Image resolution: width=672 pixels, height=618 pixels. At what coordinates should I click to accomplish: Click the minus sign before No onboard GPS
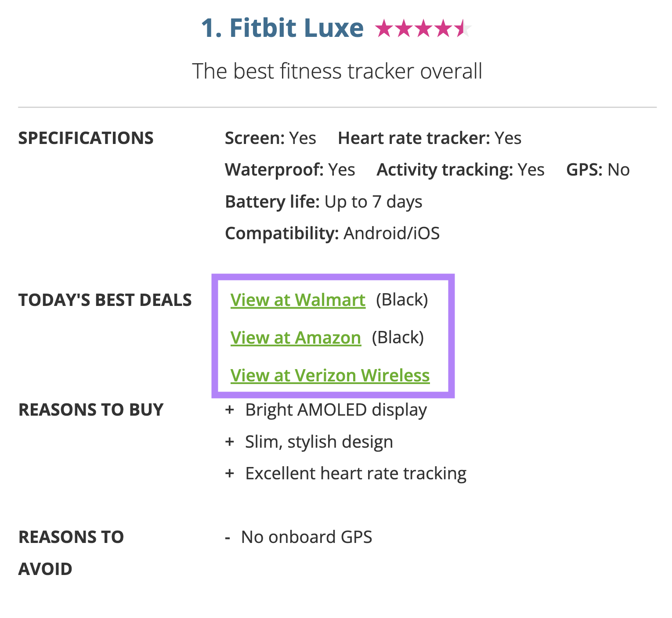tap(228, 537)
